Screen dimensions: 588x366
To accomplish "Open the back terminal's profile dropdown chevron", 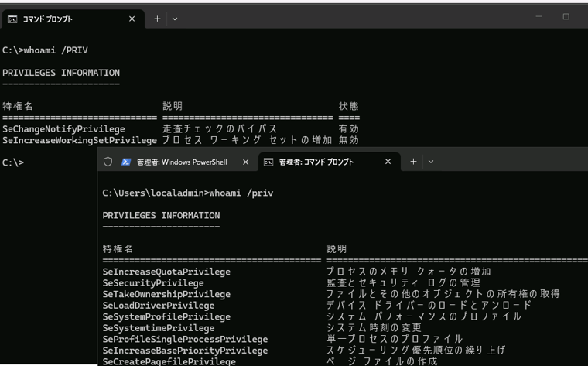I will coord(175,19).
